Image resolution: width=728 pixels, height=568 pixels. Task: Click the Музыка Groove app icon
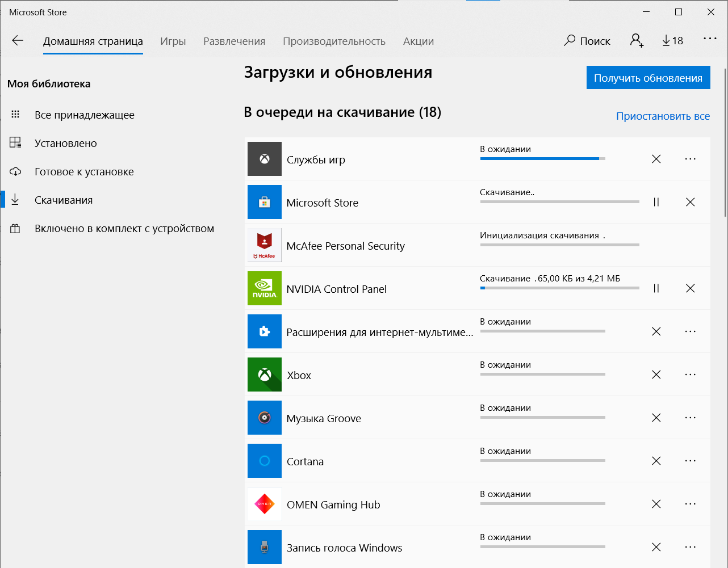[265, 418]
